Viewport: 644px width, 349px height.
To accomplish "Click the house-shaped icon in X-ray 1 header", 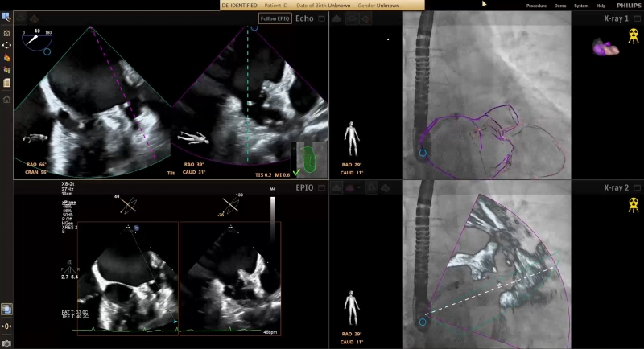I will click(366, 18).
